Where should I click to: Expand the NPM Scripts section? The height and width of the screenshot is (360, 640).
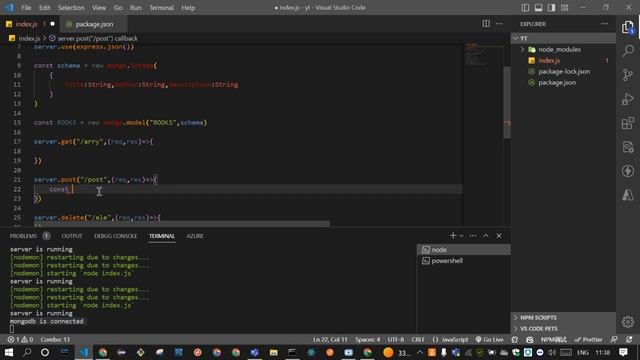coord(563,317)
